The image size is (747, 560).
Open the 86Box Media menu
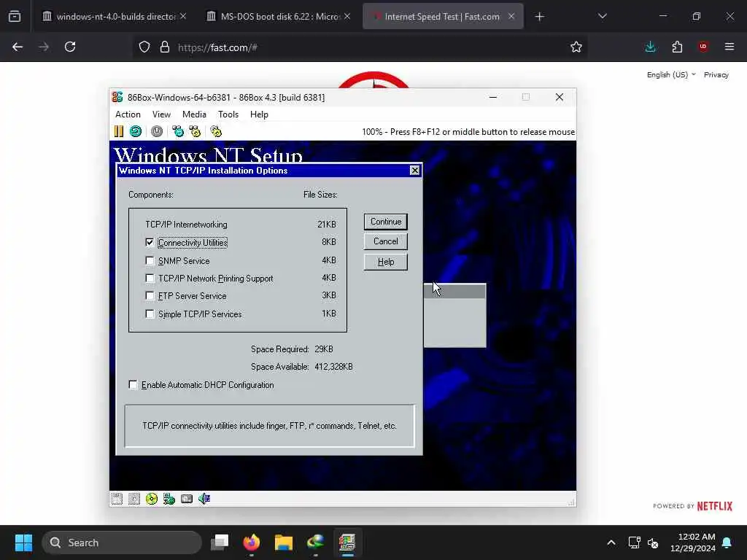[x=194, y=114]
